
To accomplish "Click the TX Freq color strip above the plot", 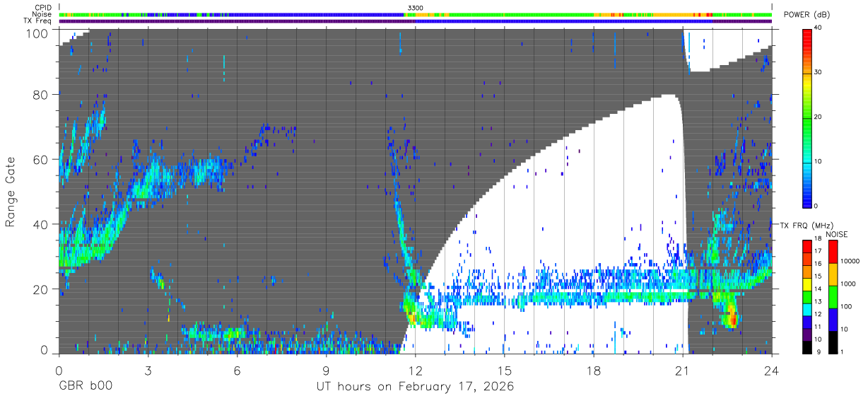I will tap(416, 21).
